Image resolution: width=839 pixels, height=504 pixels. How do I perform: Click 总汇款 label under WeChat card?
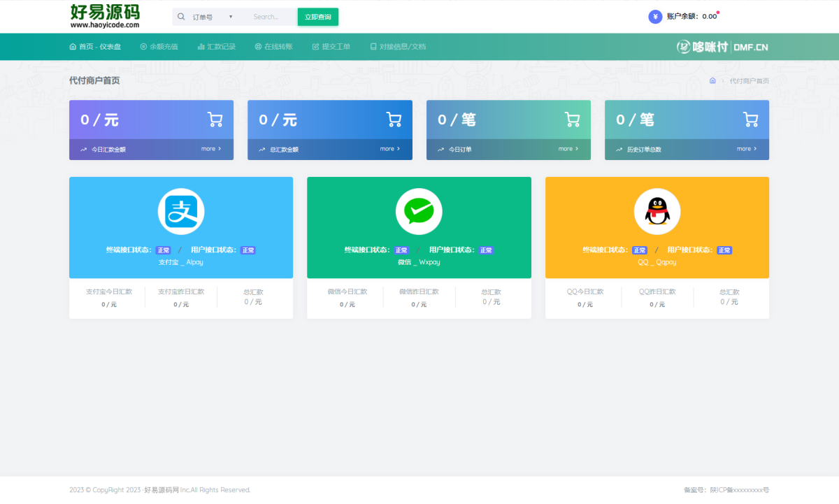click(x=491, y=292)
